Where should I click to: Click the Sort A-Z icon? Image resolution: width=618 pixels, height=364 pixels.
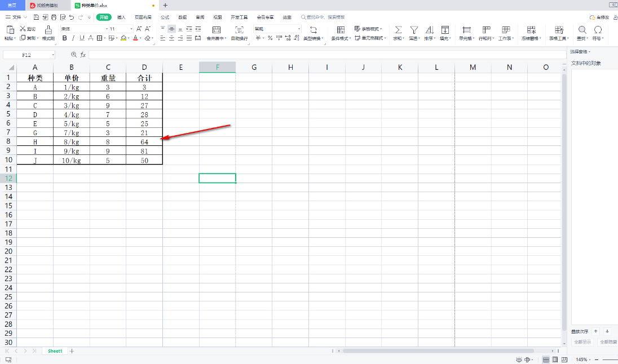coord(430,30)
